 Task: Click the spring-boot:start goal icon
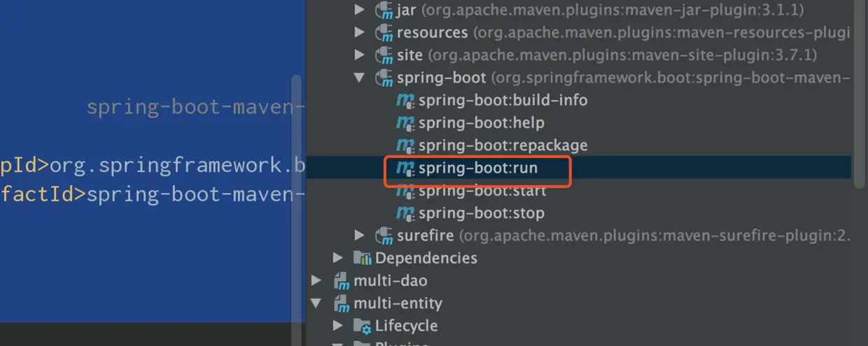click(405, 191)
